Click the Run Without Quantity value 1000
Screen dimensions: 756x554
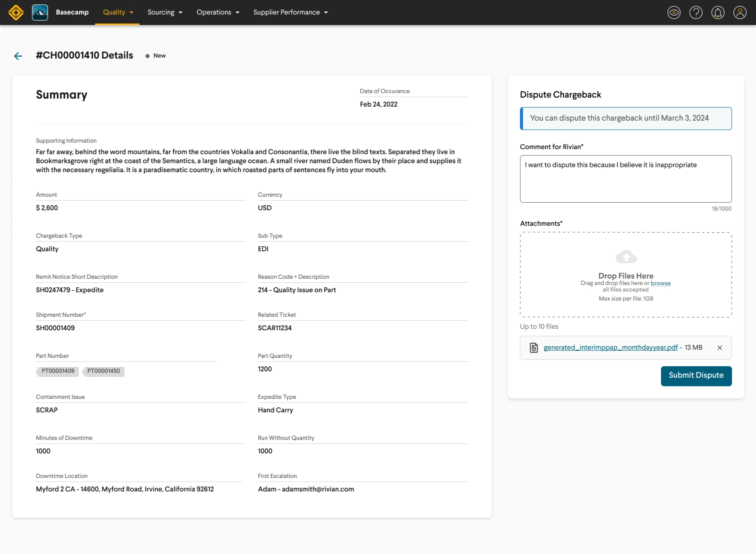[x=265, y=451]
